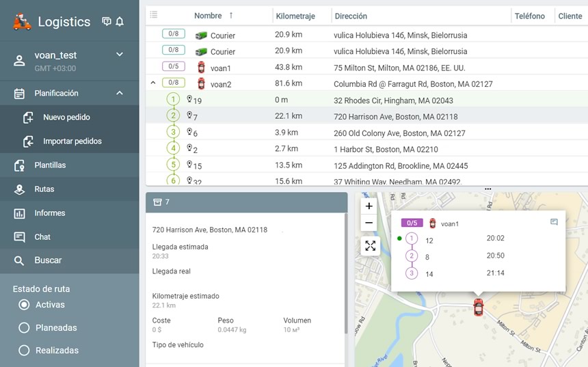
Task: Open Informes from the sidebar
Action: click(x=49, y=213)
